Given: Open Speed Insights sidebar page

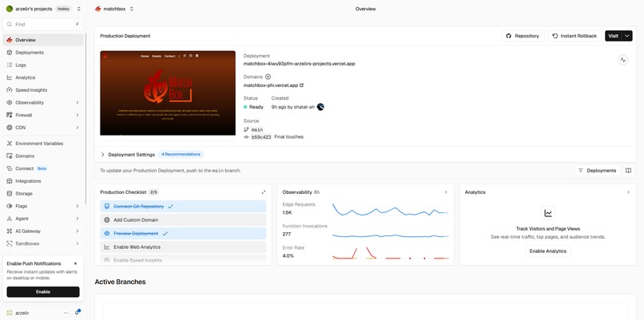Looking at the screenshot, I should [43, 90].
